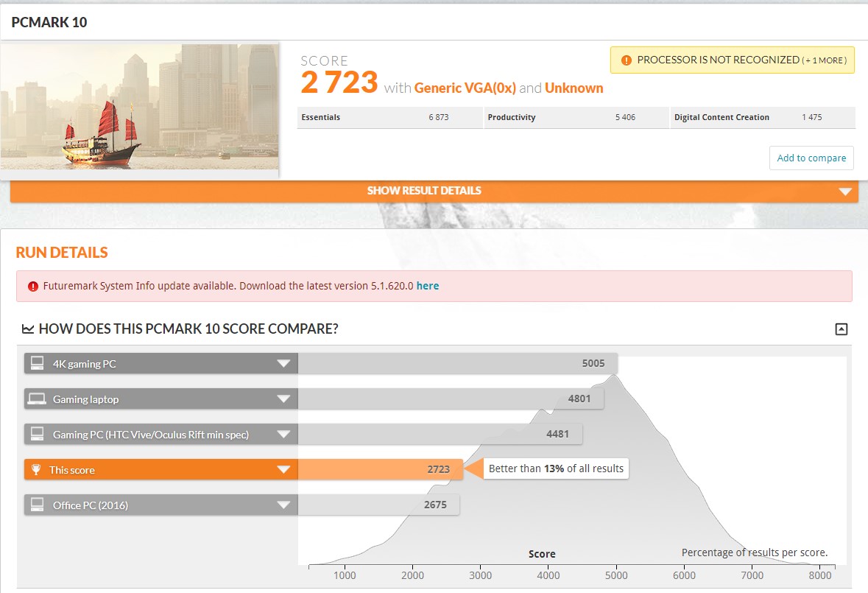The height and width of the screenshot is (593, 868).
Task: Click the orange 2723 score bar
Action: point(381,469)
